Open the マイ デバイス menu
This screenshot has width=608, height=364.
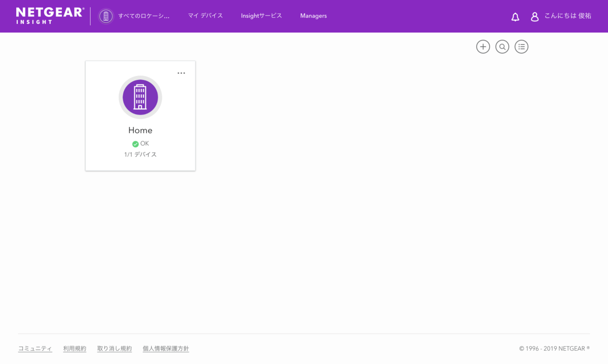point(205,16)
